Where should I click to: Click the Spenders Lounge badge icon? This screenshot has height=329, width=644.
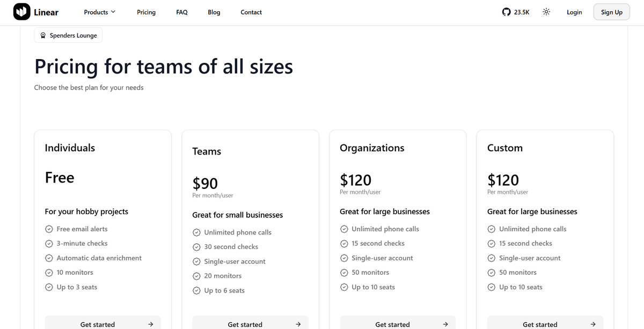[x=43, y=35]
